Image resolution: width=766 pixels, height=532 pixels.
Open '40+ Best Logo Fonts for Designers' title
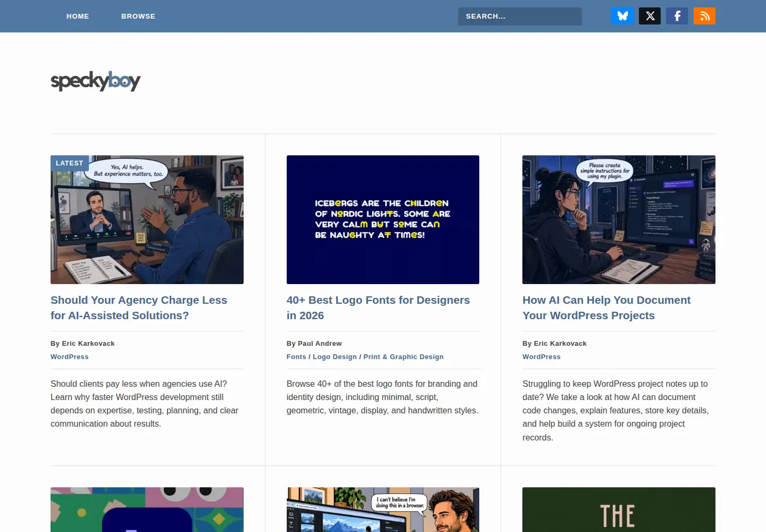(x=378, y=307)
